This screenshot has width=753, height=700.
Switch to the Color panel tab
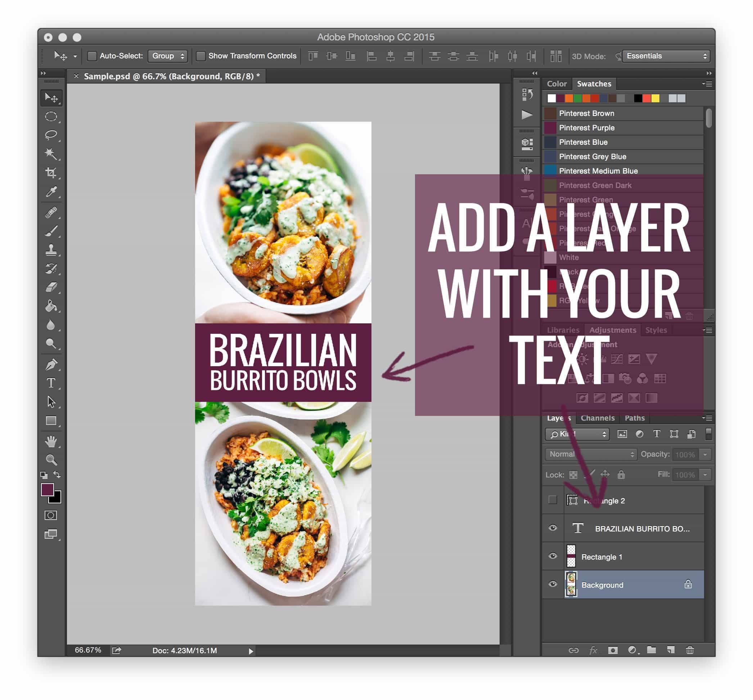coord(556,84)
